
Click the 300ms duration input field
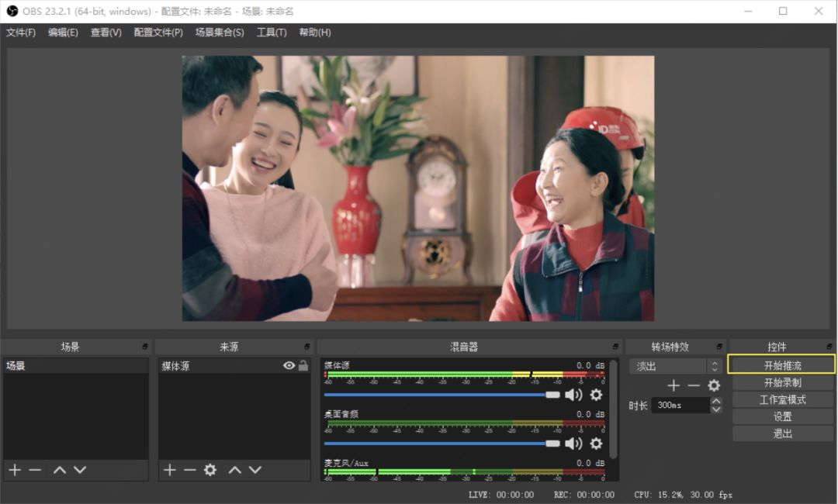681,406
